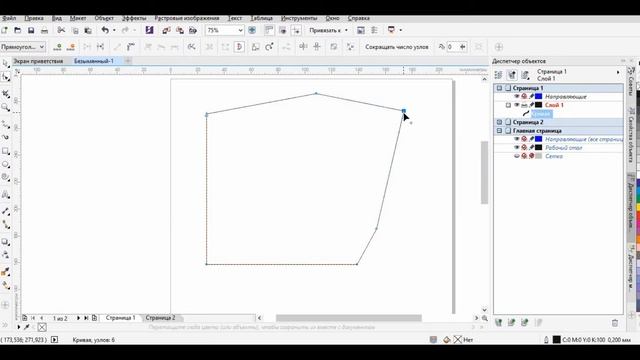Open a file using the folder icon
This screenshot has height=360, width=640.
[18, 30]
